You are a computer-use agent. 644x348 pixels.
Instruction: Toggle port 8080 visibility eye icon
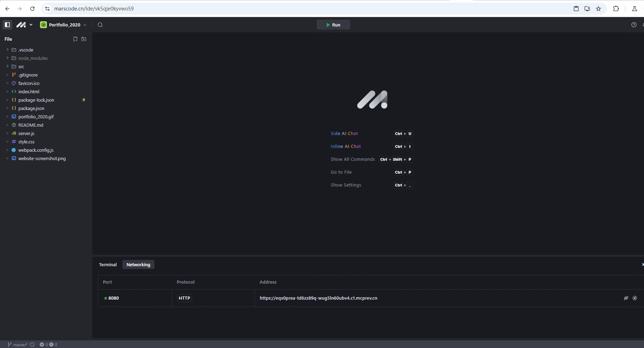point(626,298)
